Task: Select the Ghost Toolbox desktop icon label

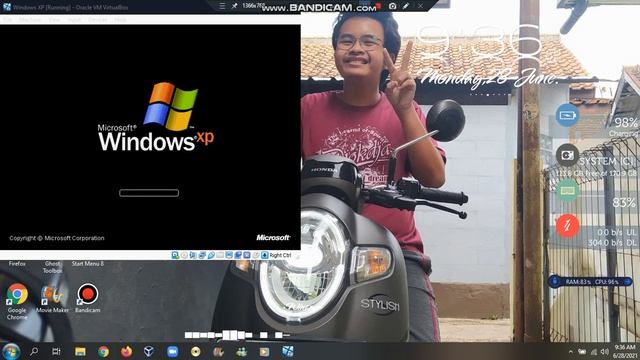Action: point(52,267)
